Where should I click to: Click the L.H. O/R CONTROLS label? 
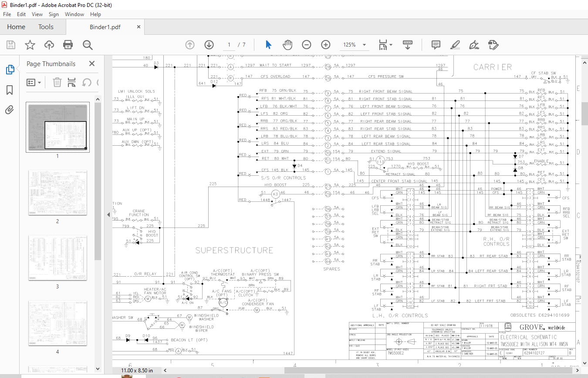click(x=400, y=315)
